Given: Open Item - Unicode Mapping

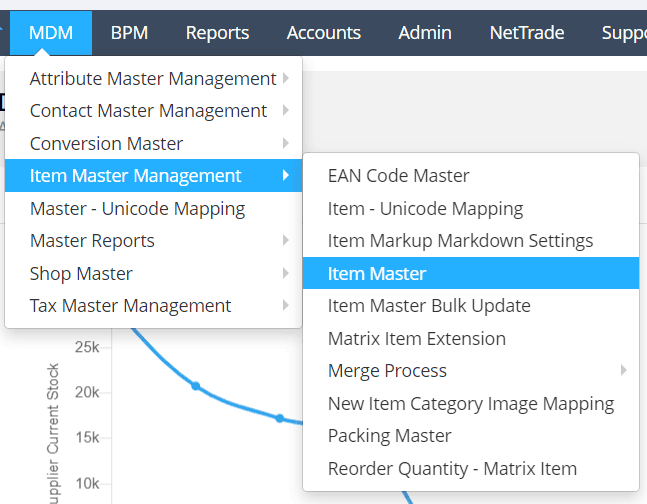Looking at the screenshot, I should [x=425, y=209].
